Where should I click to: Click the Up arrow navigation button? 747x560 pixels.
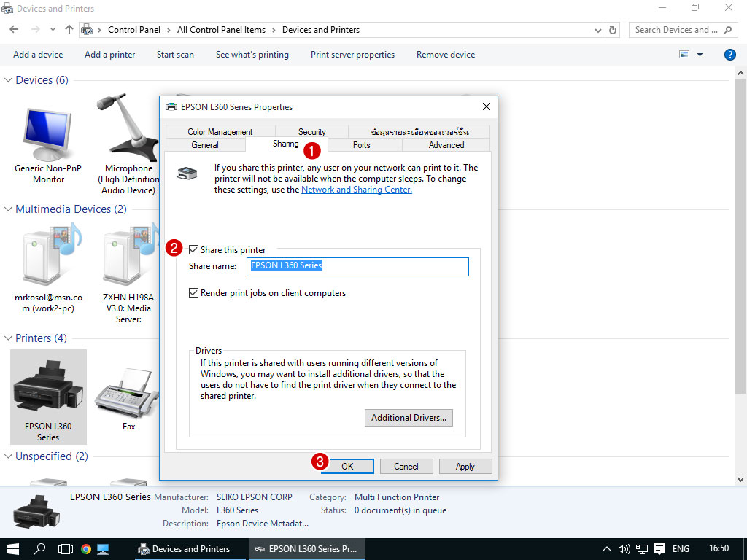click(69, 30)
